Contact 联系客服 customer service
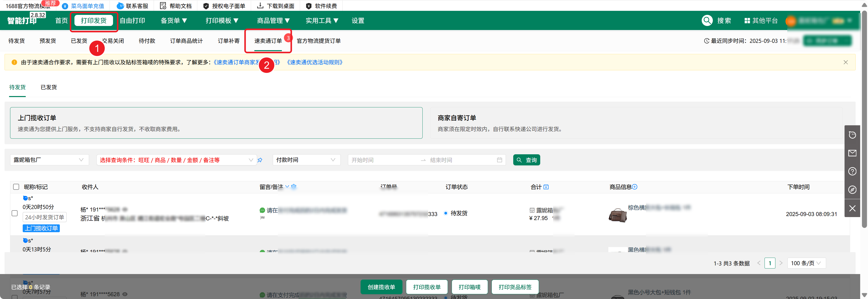This screenshot has height=299, width=868. pyautogui.click(x=132, y=6)
